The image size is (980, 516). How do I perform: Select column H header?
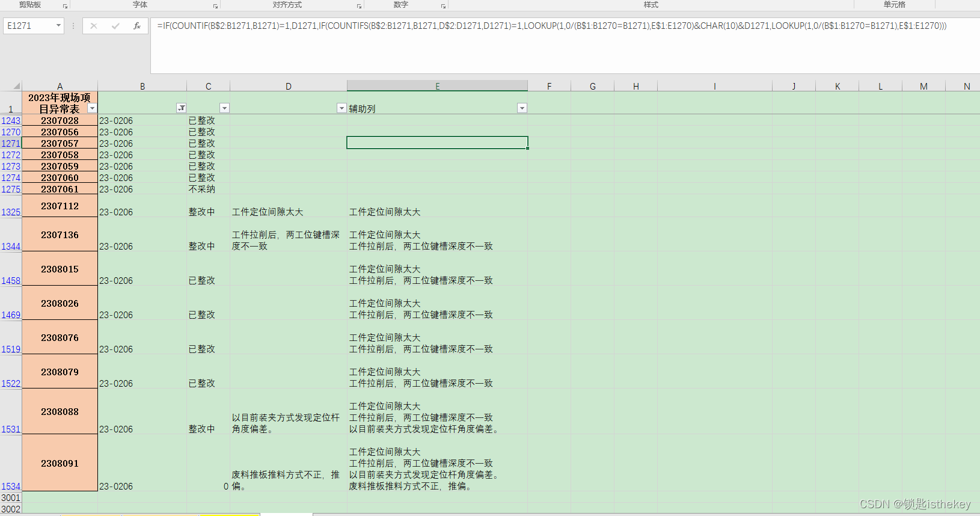point(635,86)
